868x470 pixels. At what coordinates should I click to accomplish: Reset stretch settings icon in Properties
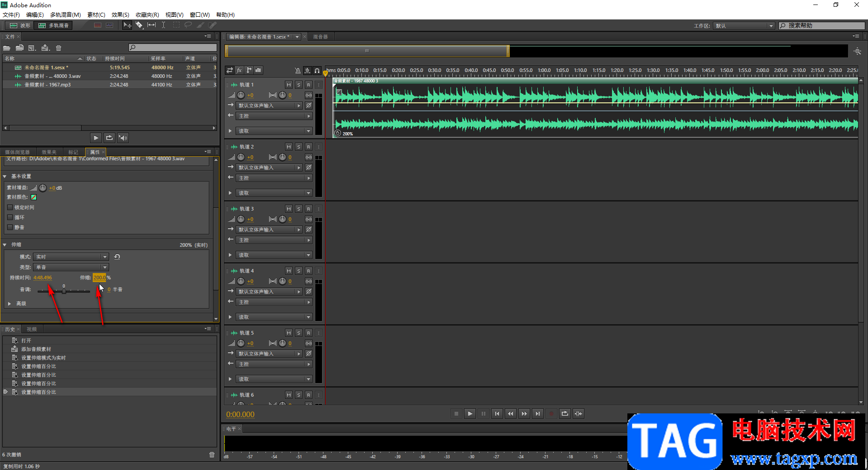tap(117, 257)
